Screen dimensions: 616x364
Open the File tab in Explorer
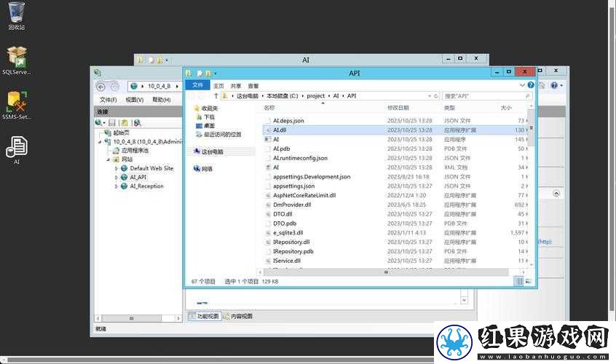click(x=197, y=85)
